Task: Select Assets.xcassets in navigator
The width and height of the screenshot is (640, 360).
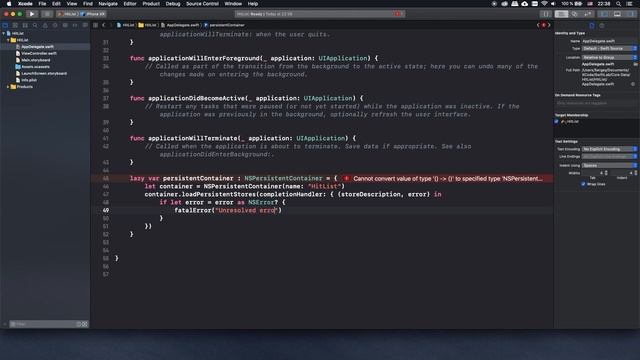Action: [35, 67]
